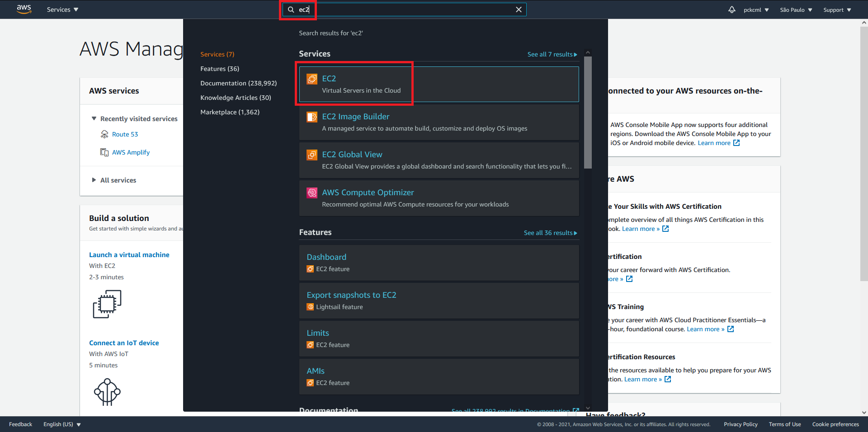
Task: Clear the search with the X button
Action: coord(518,9)
